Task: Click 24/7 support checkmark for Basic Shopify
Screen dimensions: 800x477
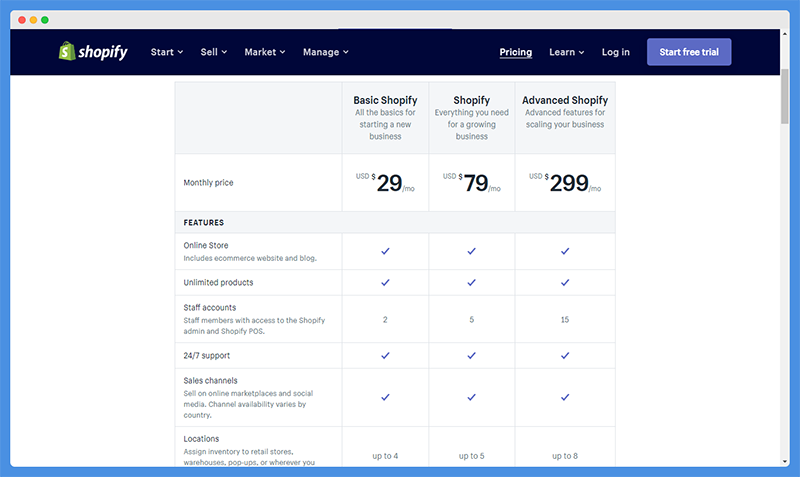Action: pos(385,356)
